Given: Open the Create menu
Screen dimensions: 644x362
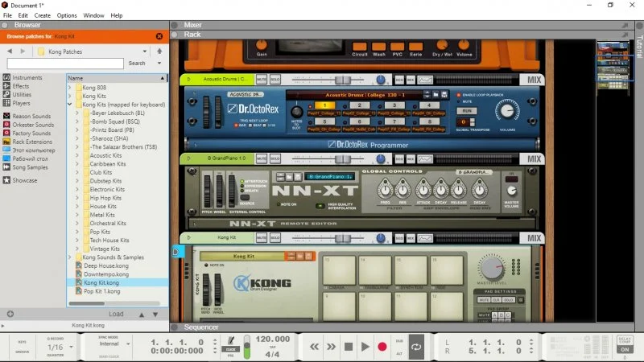Looking at the screenshot, I should pyautogui.click(x=43, y=15).
